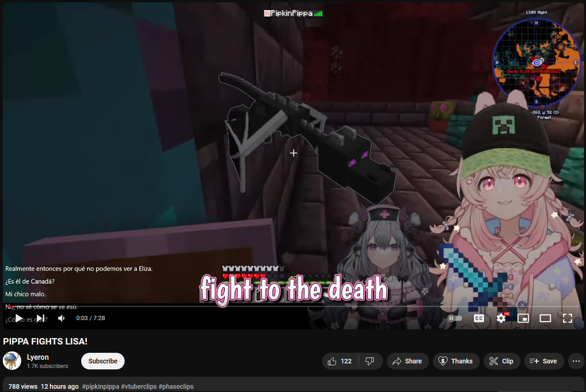The height and width of the screenshot is (392, 586).
Task: Subscribe to Lyeron channel
Action: pos(103,361)
